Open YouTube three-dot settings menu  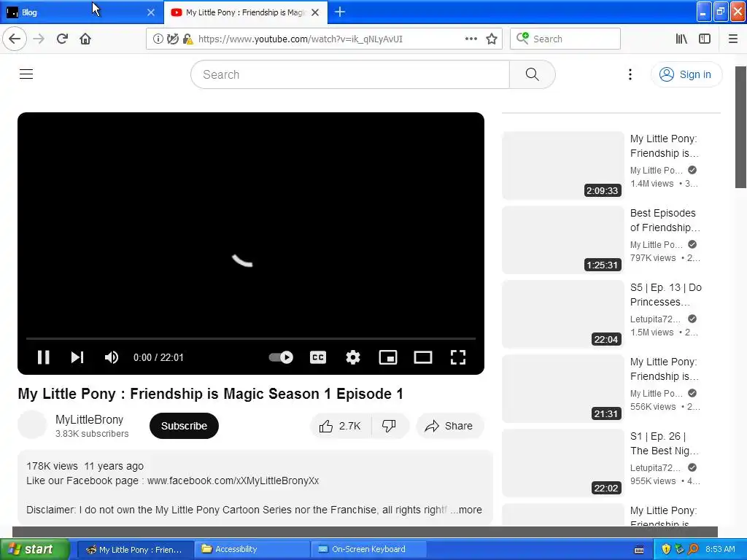(630, 74)
